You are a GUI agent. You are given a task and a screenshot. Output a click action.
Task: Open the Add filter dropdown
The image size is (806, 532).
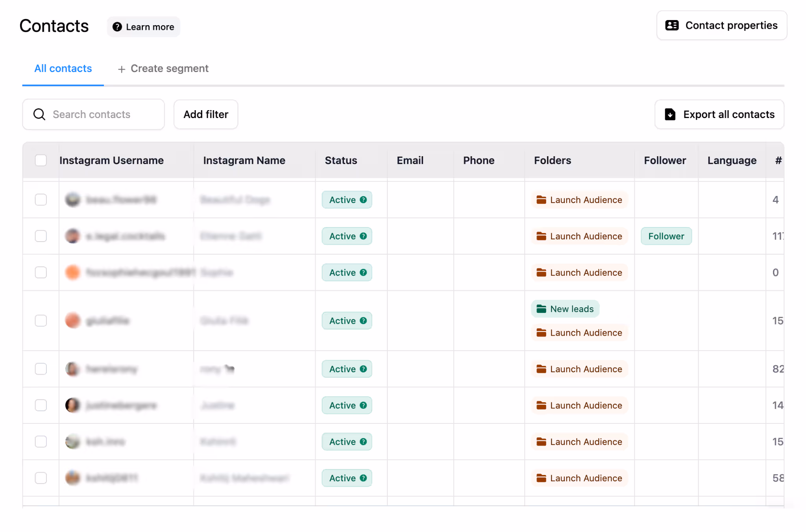point(206,115)
